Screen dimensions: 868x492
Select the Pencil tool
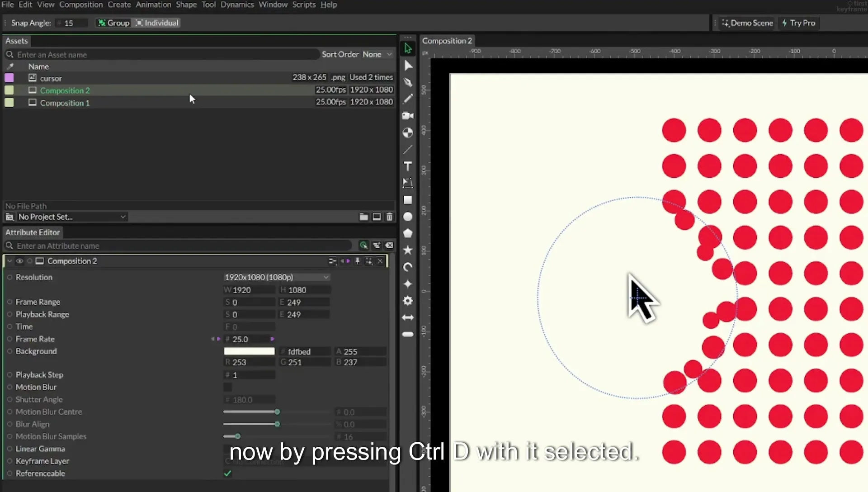pos(408,99)
